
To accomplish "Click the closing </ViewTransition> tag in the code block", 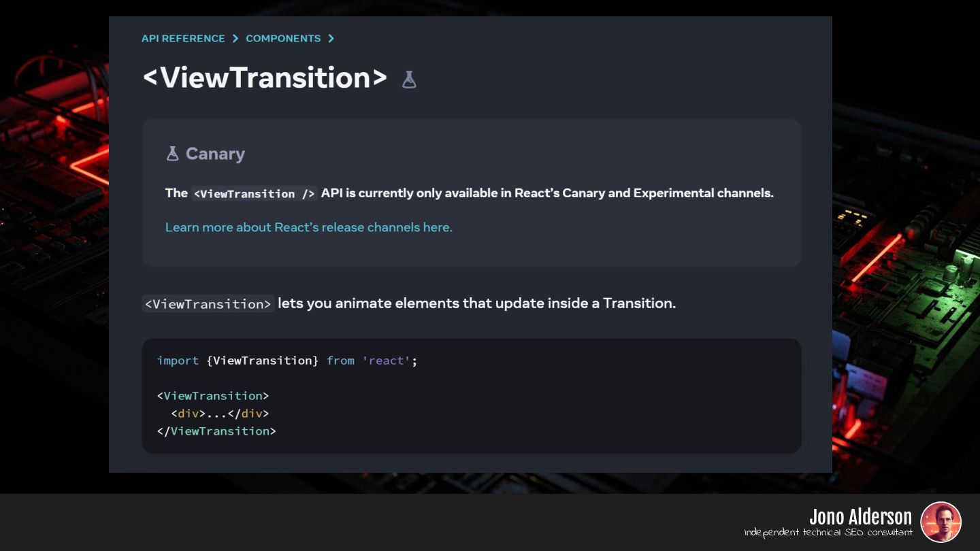I will 216,431.
